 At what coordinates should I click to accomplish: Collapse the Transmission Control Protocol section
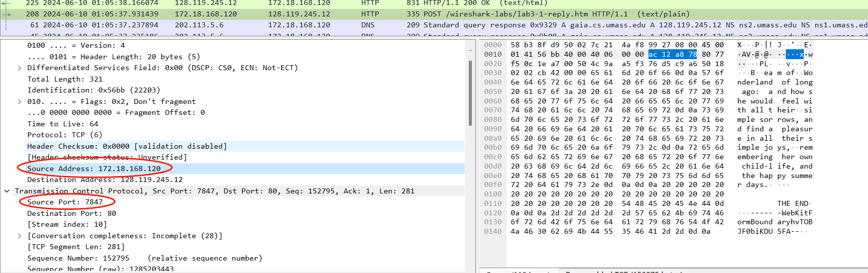(x=7, y=191)
